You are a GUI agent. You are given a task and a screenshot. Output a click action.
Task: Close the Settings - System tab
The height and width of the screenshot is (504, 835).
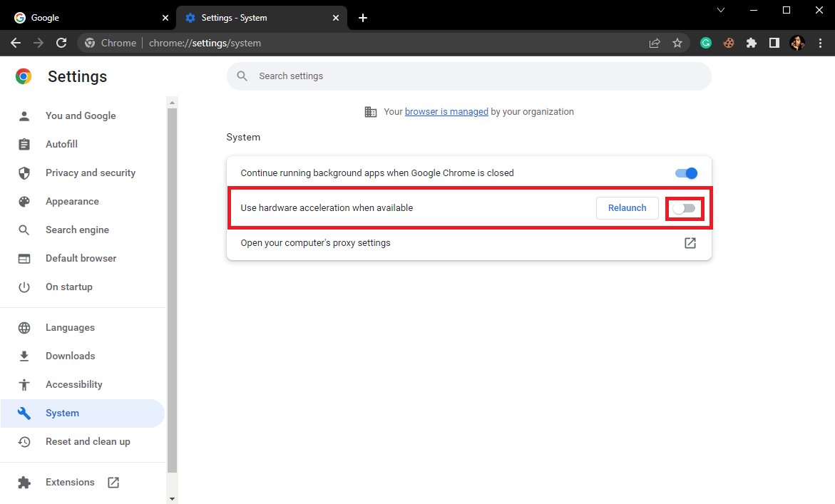click(x=335, y=18)
